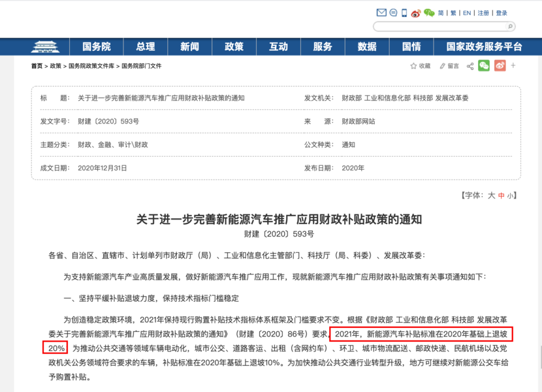Open the 政策 navigation menu
The image size is (542, 392).
click(234, 47)
